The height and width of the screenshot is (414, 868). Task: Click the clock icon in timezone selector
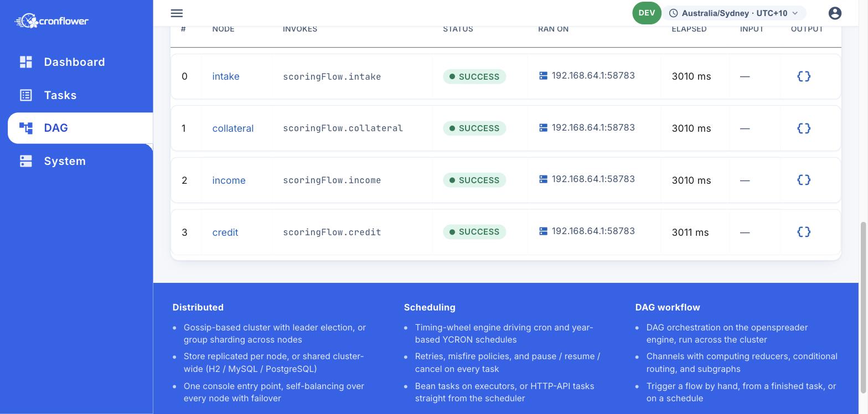(x=674, y=13)
